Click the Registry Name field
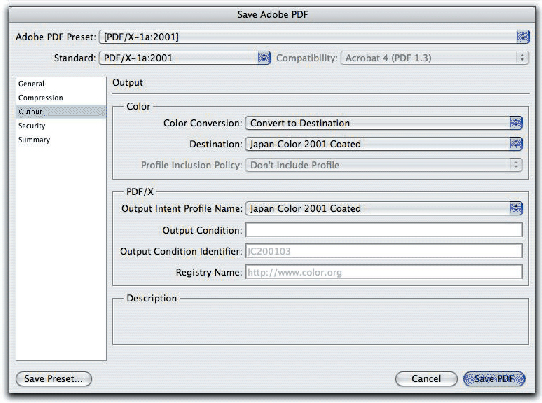The width and height of the screenshot is (542, 403). point(384,272)
